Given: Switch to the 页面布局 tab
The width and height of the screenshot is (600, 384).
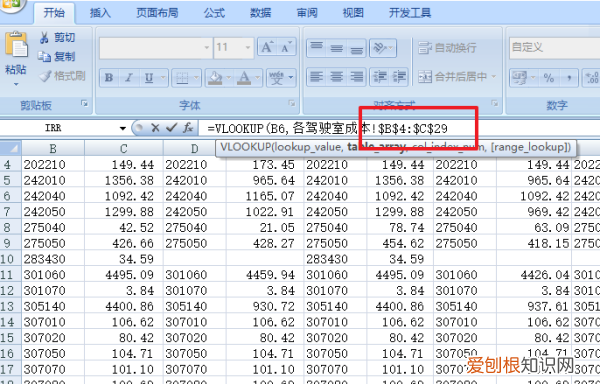Looking at the screenshot, I should [157, 13].
